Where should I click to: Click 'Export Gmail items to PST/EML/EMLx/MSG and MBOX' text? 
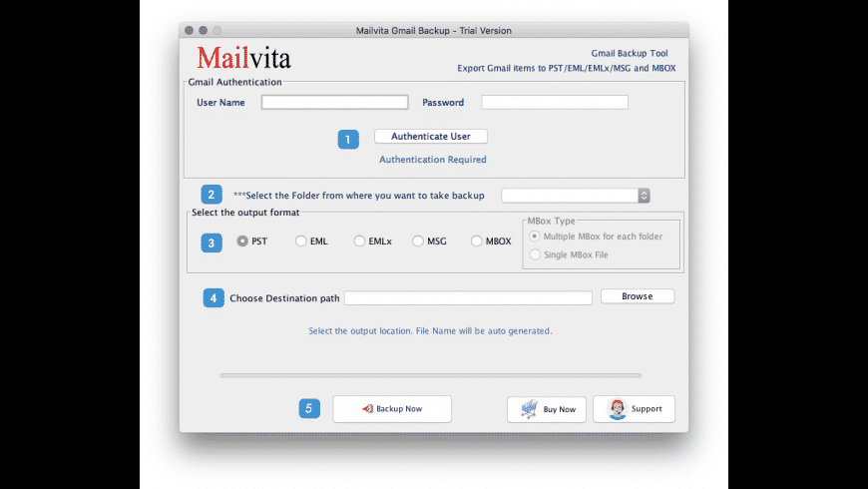[567, 68]
